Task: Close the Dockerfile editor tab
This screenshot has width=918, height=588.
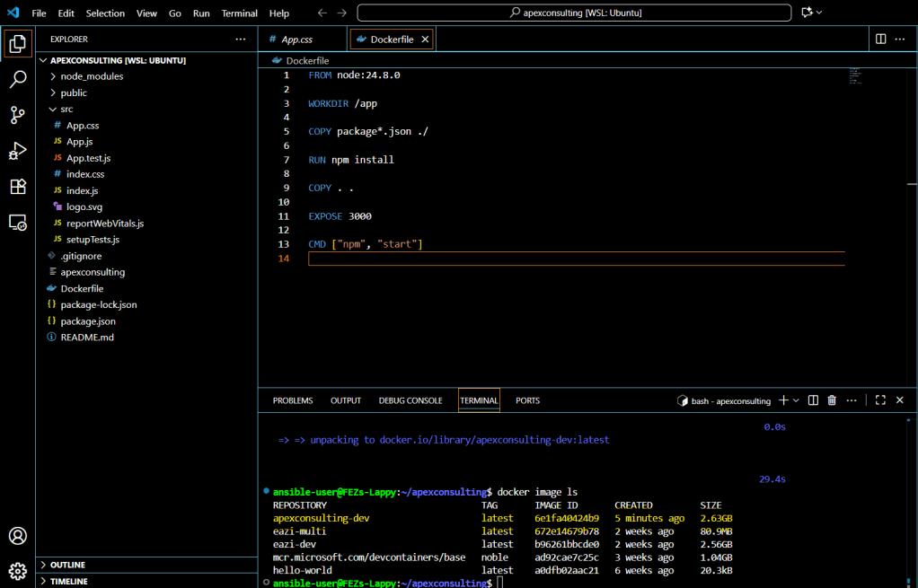Action: point(425,39)
